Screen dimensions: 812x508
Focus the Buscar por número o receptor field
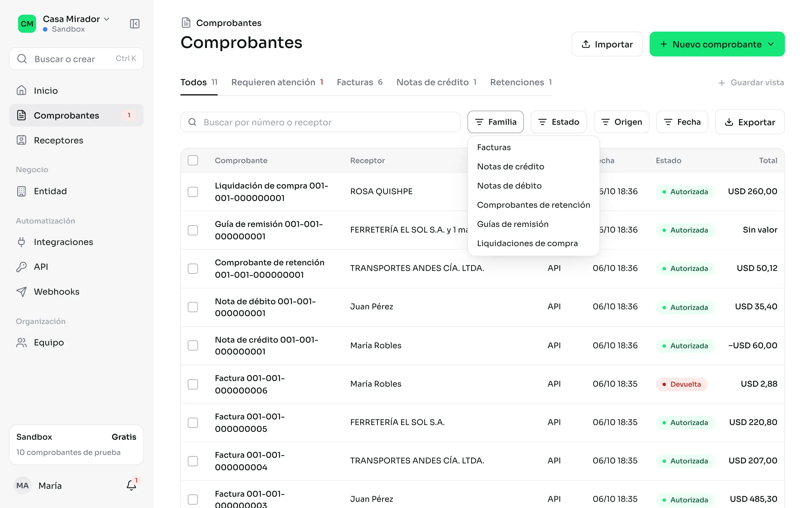coord(321,122)
